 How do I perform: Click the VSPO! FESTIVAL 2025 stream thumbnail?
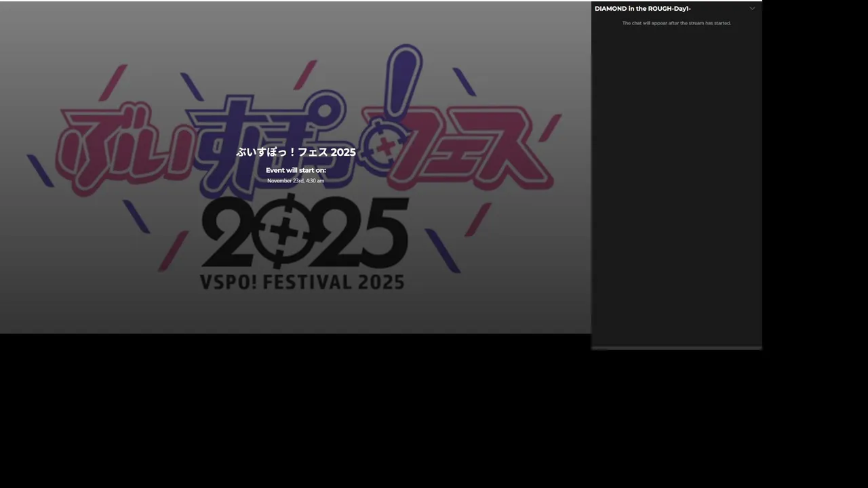(296, 167)
